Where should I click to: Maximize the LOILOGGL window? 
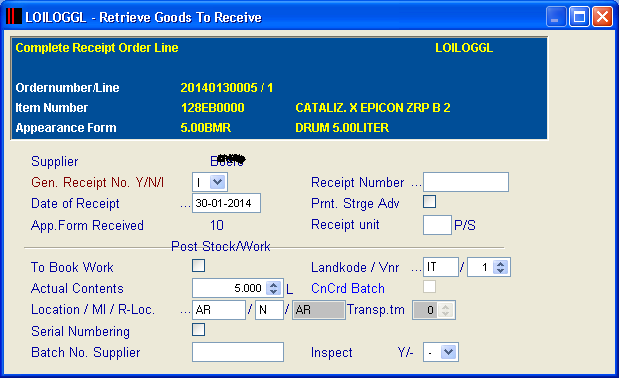pyautogui.click(x=579, y=17)
